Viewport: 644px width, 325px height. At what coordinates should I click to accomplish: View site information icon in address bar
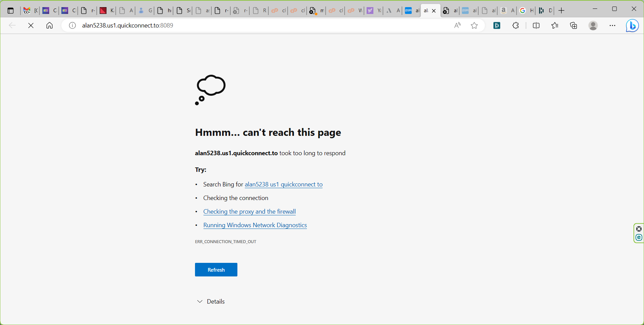72,25
